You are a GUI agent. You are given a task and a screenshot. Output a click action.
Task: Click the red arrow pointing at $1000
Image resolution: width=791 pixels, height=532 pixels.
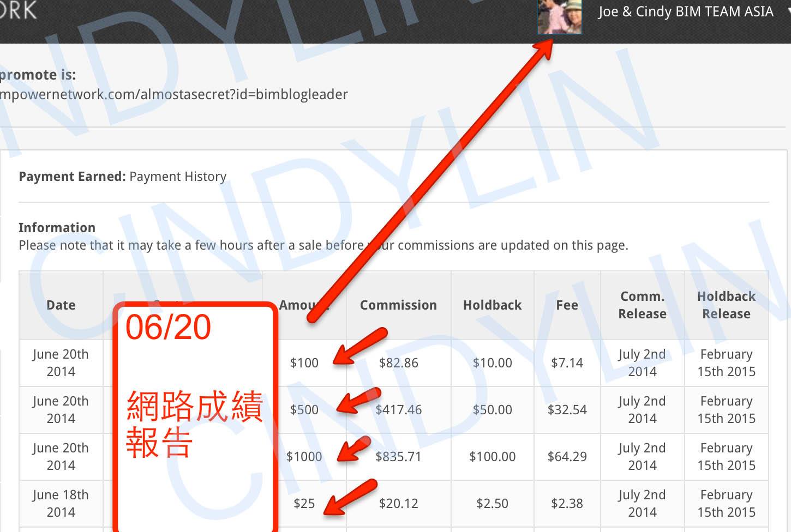(354, 449)
